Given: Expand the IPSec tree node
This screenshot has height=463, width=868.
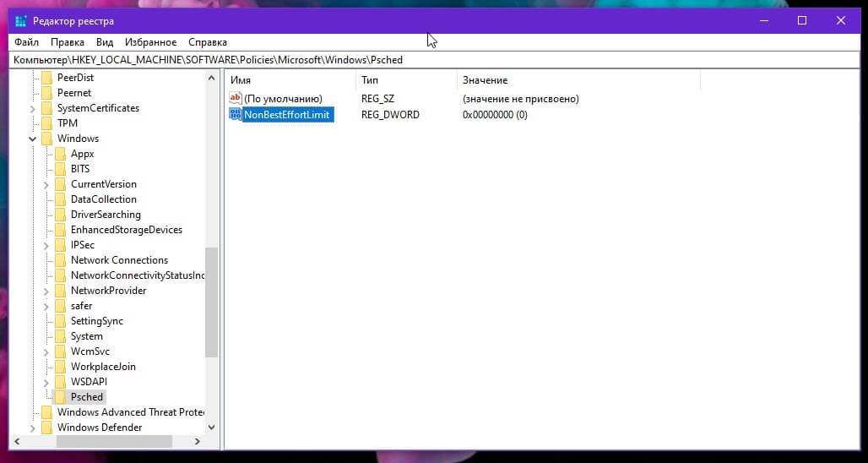Looking at the screenshot, I should (x=46, y=245).
